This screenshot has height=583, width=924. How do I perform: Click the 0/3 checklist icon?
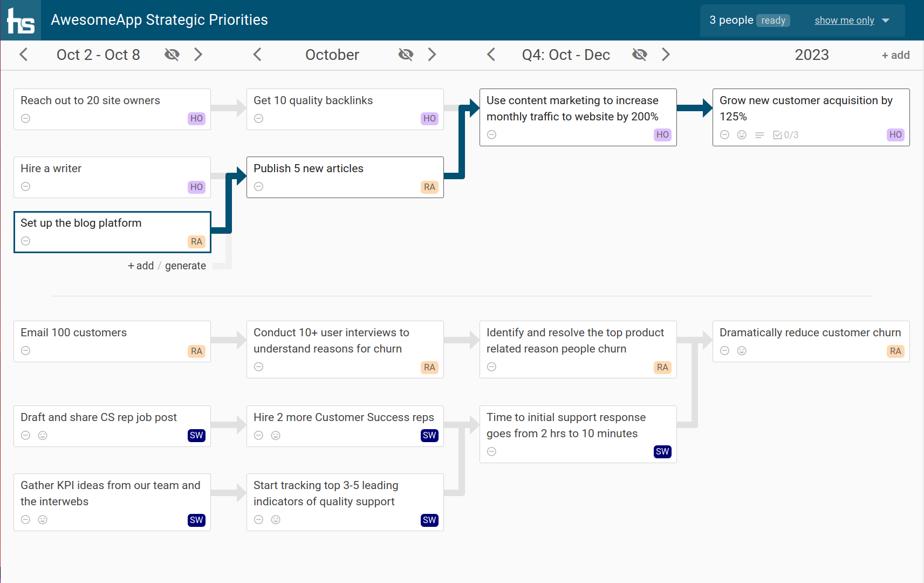[x=785, y=135]
